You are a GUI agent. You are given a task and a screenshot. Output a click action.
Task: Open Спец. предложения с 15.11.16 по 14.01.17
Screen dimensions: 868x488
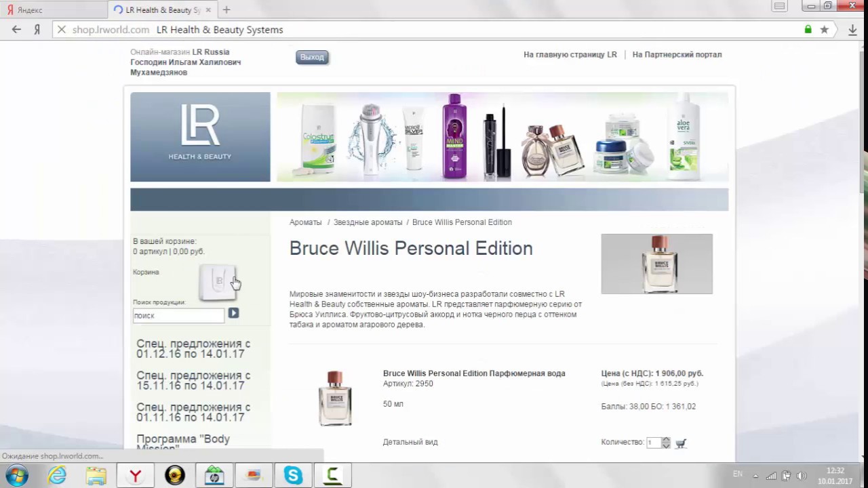point(193,381)
